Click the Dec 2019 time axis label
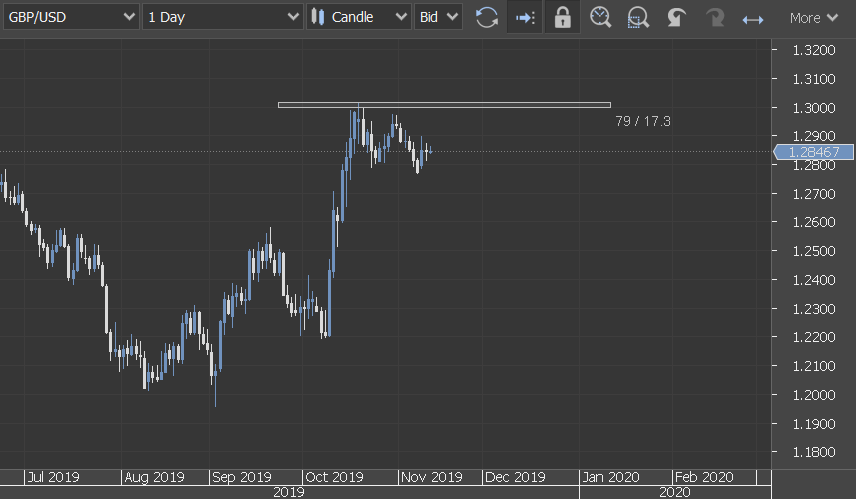The height and width of the screenshot is (499, 856). (515, 477)
